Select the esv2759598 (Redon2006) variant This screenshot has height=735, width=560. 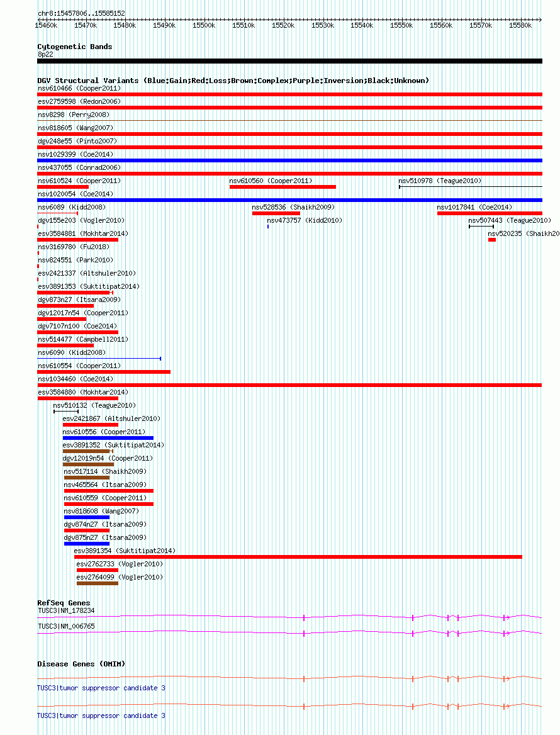click(x=79, y=101)
